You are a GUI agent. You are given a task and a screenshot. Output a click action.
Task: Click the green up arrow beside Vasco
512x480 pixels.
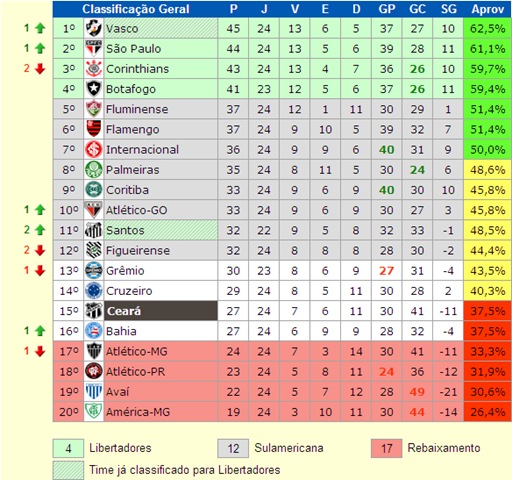40,28
